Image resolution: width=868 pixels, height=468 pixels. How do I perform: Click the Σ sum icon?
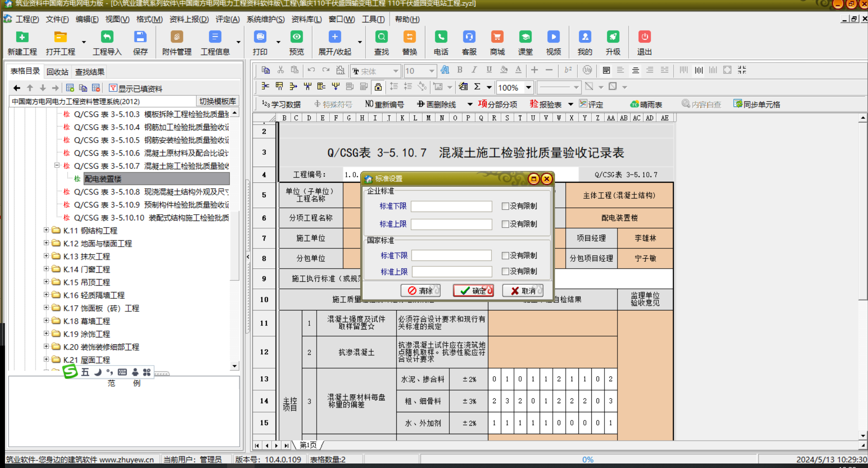[x=477, y=86]
